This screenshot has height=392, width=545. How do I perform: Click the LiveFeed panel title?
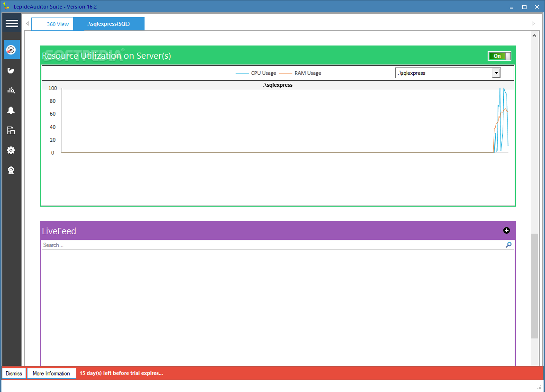point(59,231)
